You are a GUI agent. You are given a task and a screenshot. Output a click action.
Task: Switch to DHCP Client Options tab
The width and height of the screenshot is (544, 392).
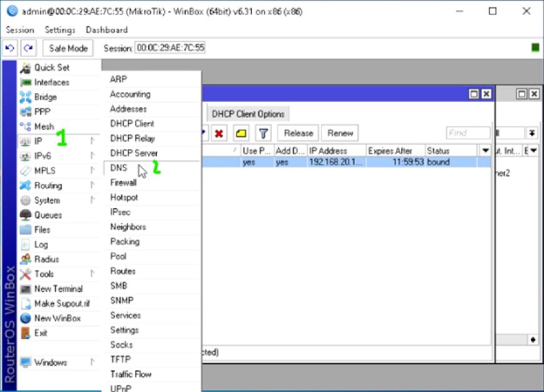coord(248,114)
